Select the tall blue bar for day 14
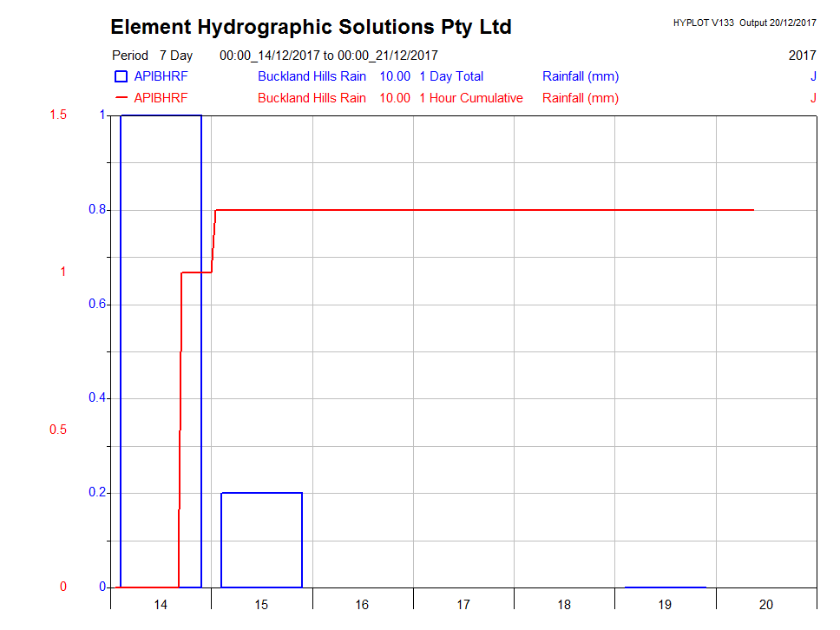The width and height of the screenshot is (840, 630). (161, 347)
